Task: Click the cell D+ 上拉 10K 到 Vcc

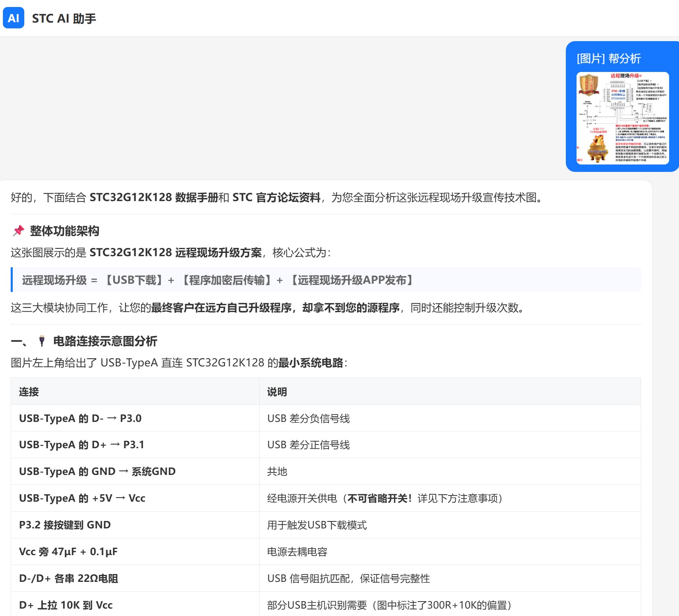Action: (135, 604)
